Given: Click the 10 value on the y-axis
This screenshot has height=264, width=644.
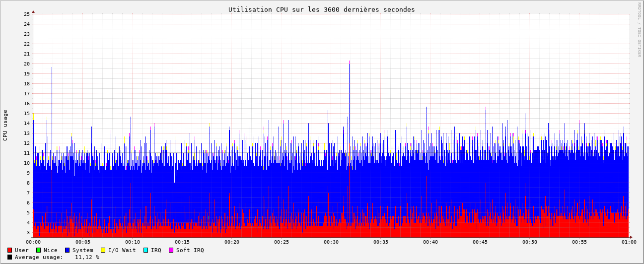Looking at the screenshot, I should [x=27, y=163].
